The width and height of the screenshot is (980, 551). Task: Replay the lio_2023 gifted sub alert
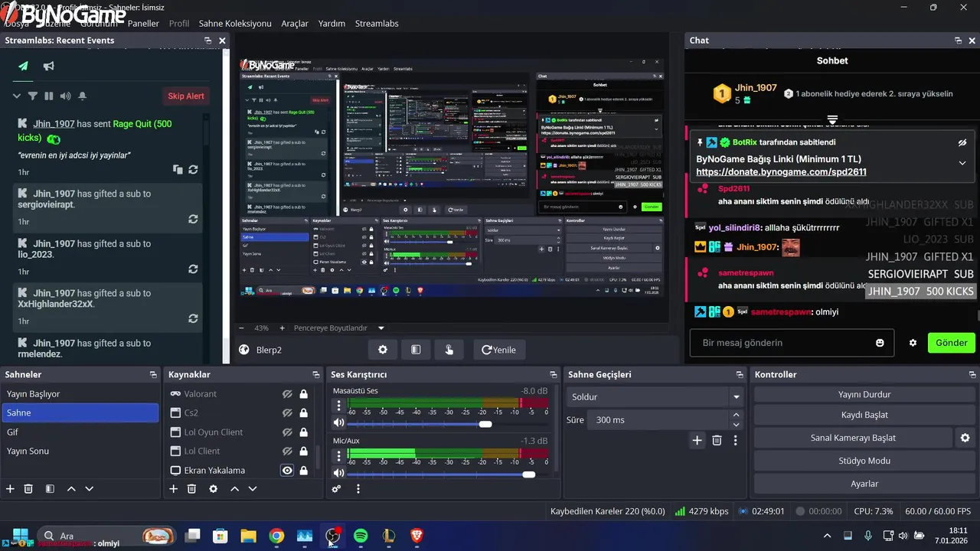193,269
